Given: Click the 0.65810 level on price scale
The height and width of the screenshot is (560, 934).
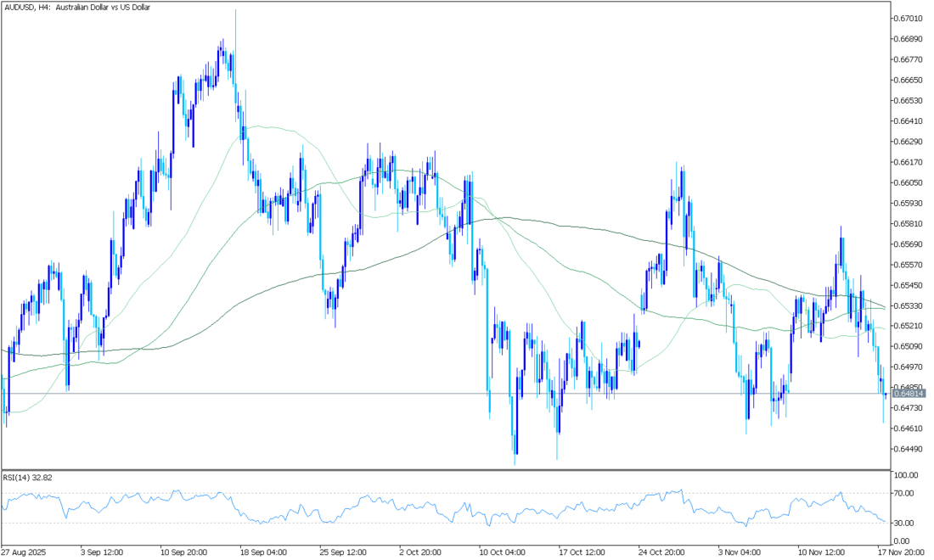Looking at the screenshot, I should (x=908, y=224).
